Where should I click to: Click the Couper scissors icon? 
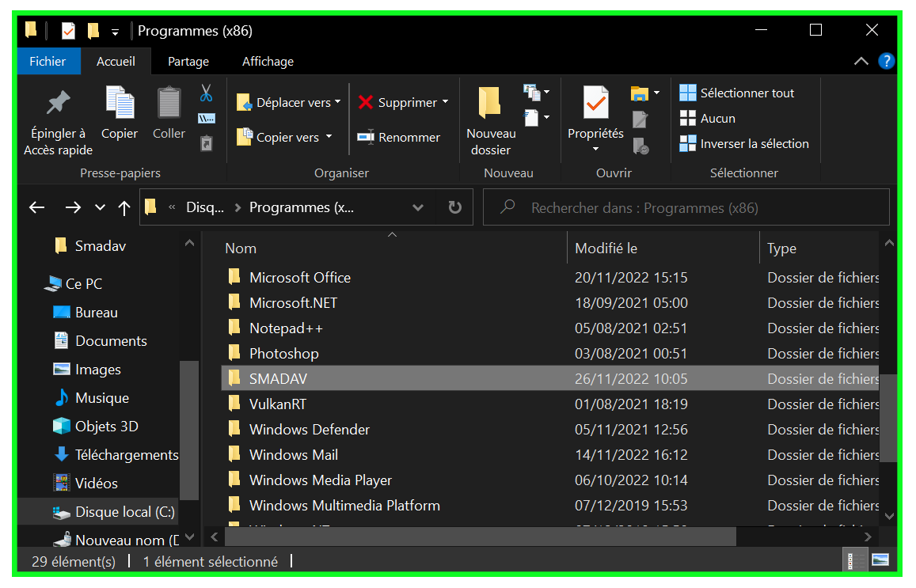pos(206,93)
